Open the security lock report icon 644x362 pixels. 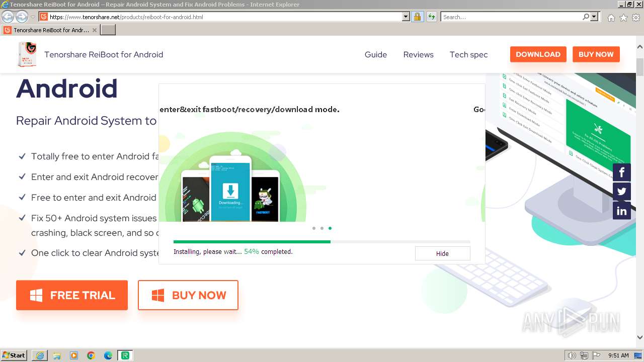[x=417, y=17]
